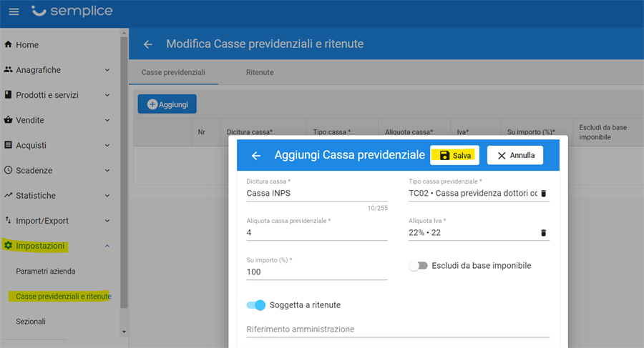Screen dimensions: 644x348
Task: Switch to the Ritenute tab
Action: tap(260, 72)
